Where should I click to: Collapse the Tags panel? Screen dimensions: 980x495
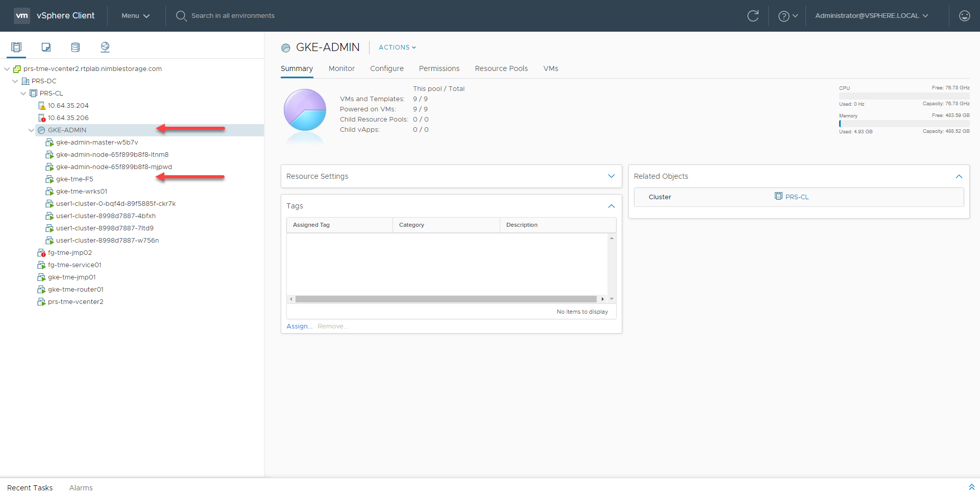coord(611,206)
